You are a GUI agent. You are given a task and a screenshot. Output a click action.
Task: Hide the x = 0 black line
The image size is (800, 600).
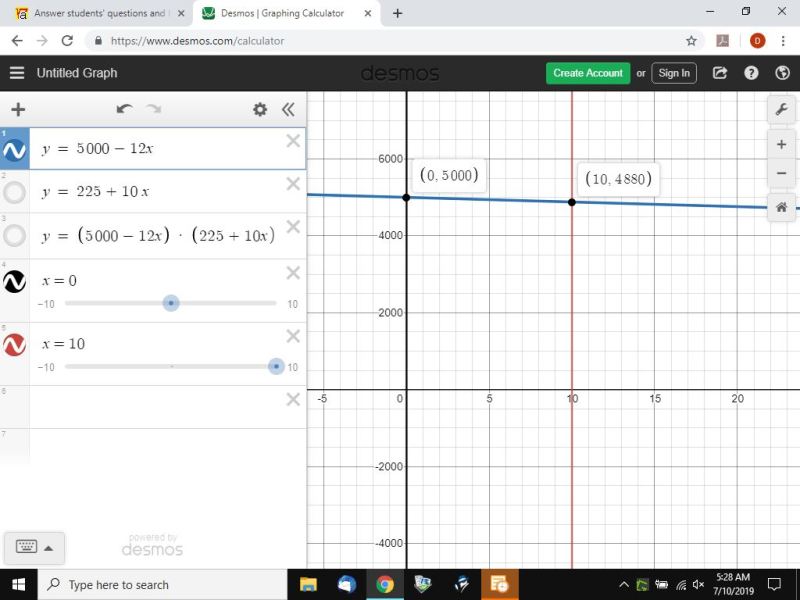tap(14, 282)
